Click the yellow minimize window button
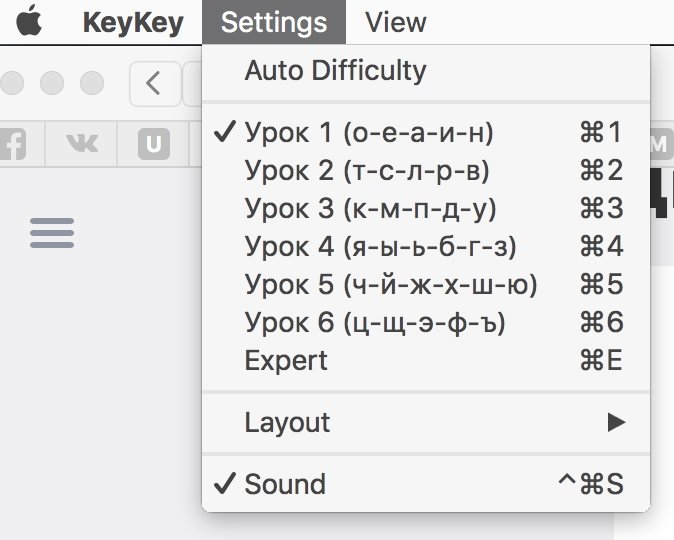The width and height of the screenshot is (674, 540). [x=52, y=83]
